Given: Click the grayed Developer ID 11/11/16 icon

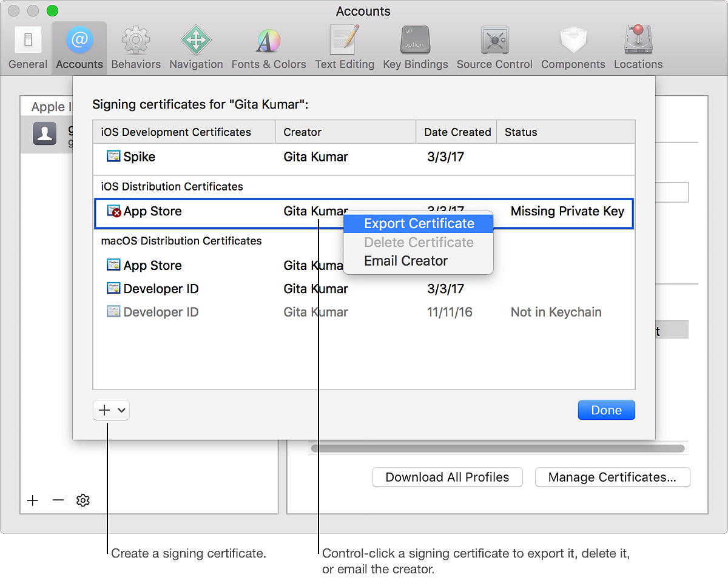Looking at the screenshot, I should [113, 312].
